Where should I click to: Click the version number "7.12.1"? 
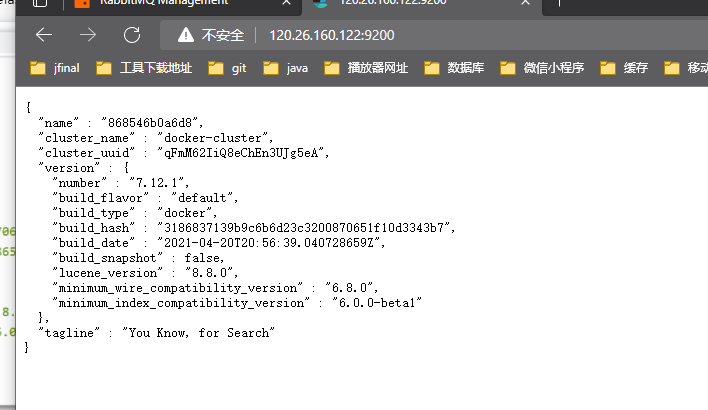[157, 183]
